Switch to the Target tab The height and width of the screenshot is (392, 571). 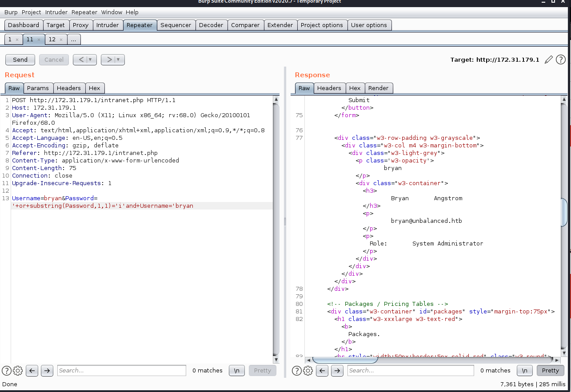point(56,25)
